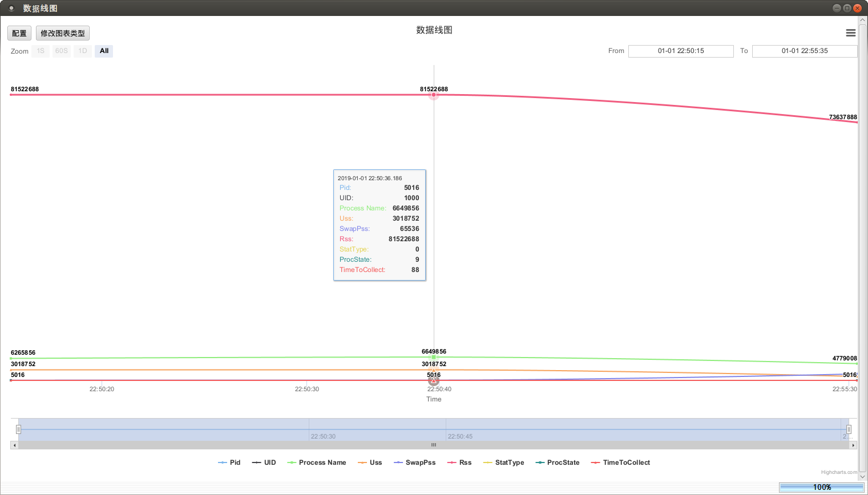868x495 pixels.
Task: Select the All zoom preset
Action: click(x=103, y=51)
